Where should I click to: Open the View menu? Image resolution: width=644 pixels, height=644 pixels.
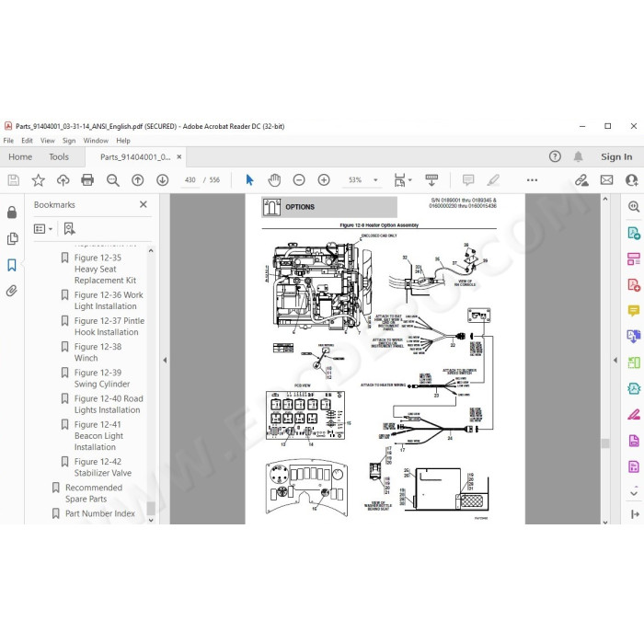(48, 141)
